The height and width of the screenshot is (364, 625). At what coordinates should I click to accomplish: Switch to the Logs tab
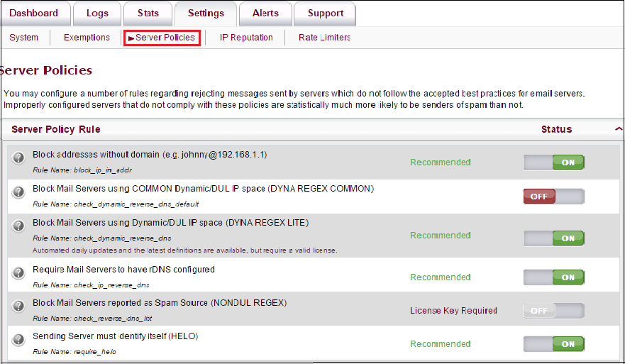97,13
